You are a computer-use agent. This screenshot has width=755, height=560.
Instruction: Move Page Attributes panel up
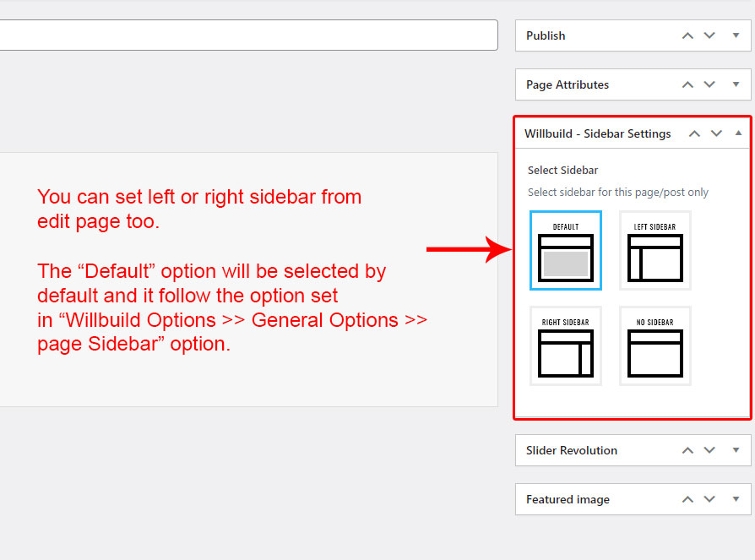(687, 84)
